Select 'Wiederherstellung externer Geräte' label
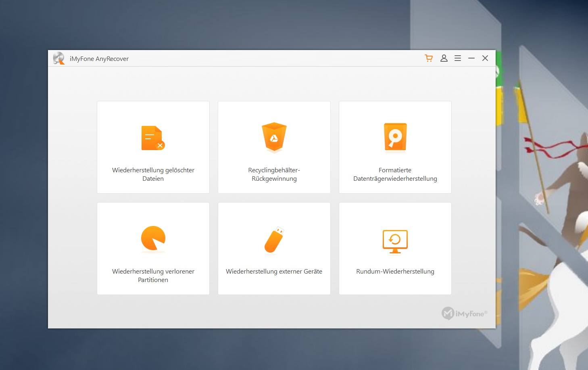588x370 pixels. tap(274, 271)
